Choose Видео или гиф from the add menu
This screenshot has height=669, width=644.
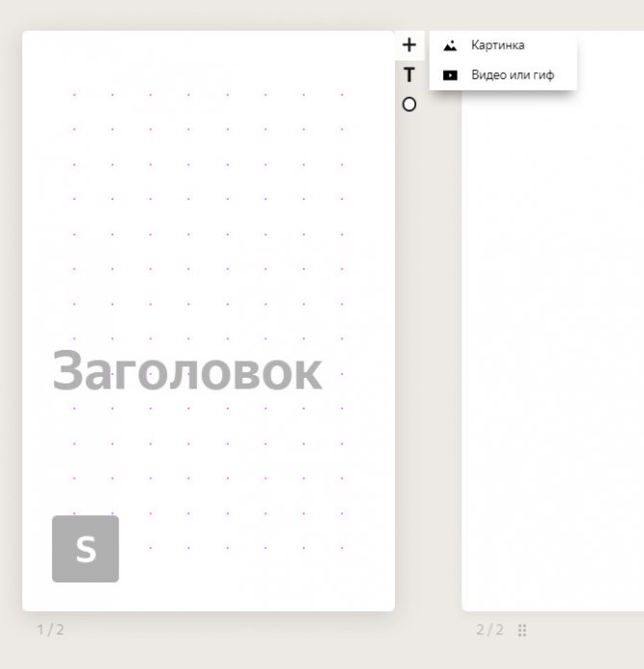[511, 75]
